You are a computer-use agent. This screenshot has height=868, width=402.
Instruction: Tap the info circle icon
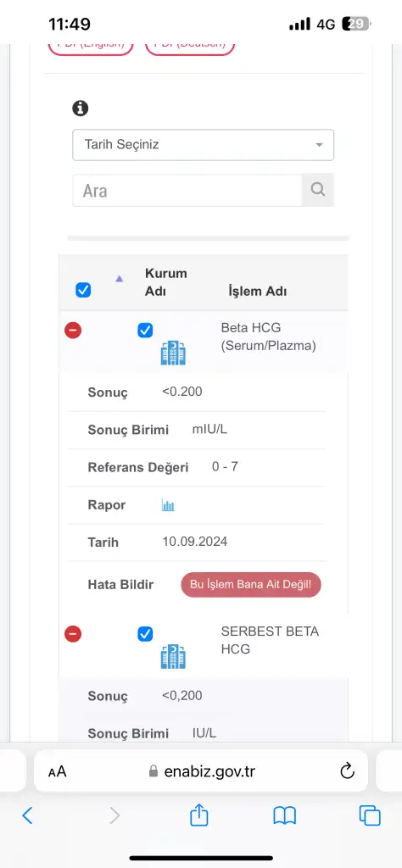coord(81,108)
